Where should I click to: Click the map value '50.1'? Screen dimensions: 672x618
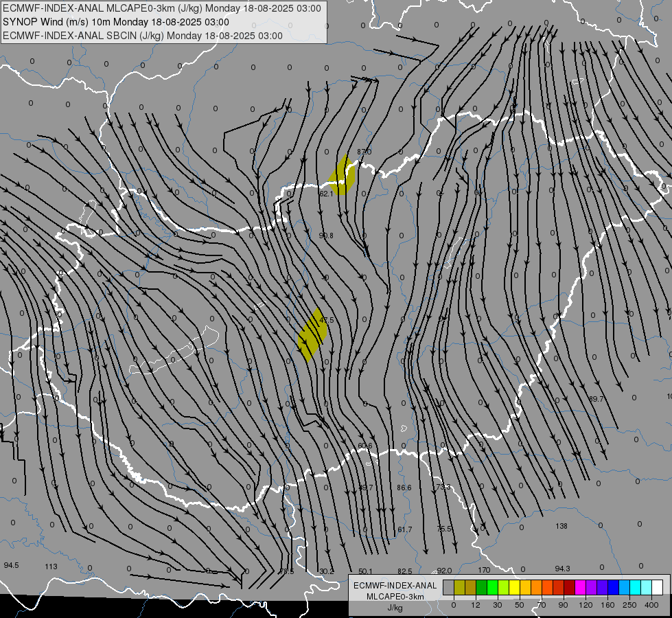tap(366, 571)
